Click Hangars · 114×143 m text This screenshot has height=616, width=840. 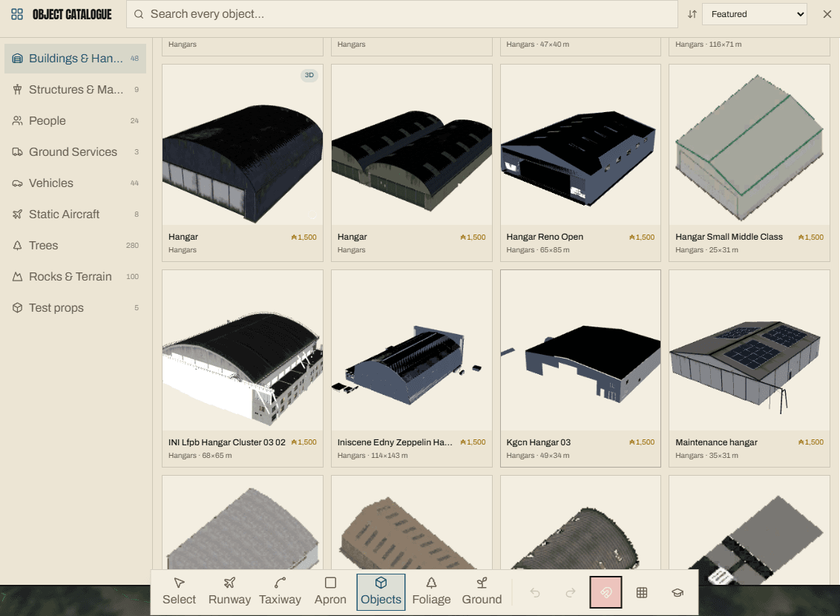(x=373, y=455)
